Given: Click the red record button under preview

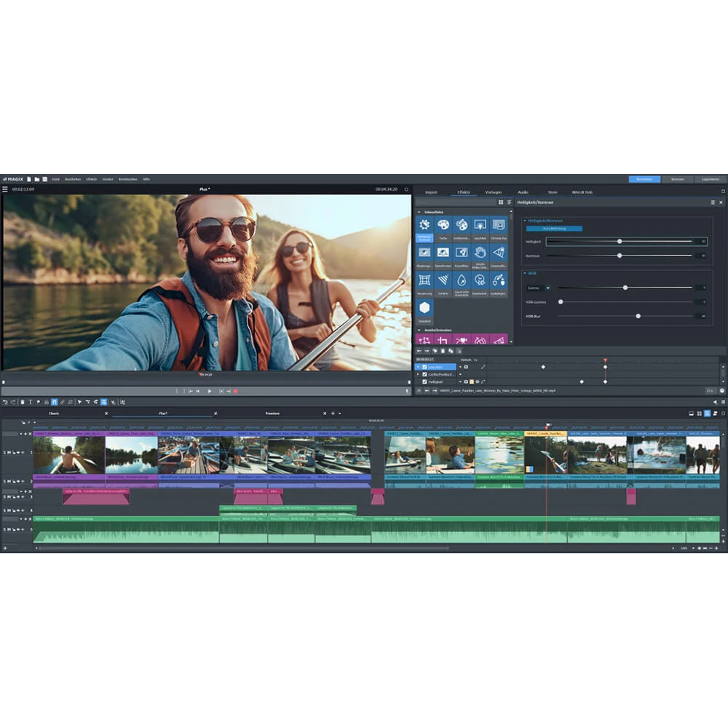Looking at the screenshot, I should pyautogui.click(x=235, y=392).
